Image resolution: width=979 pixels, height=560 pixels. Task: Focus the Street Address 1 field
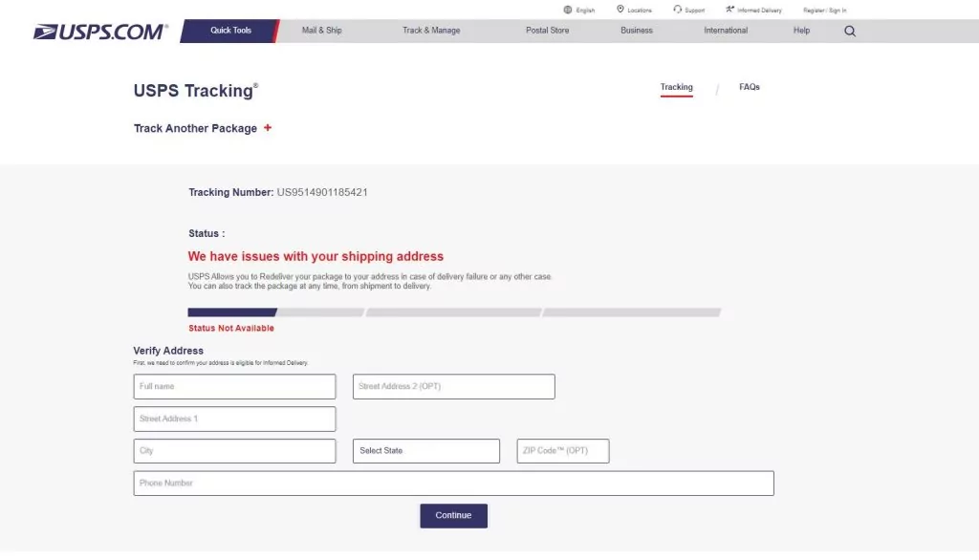click(x=234, y=419)
